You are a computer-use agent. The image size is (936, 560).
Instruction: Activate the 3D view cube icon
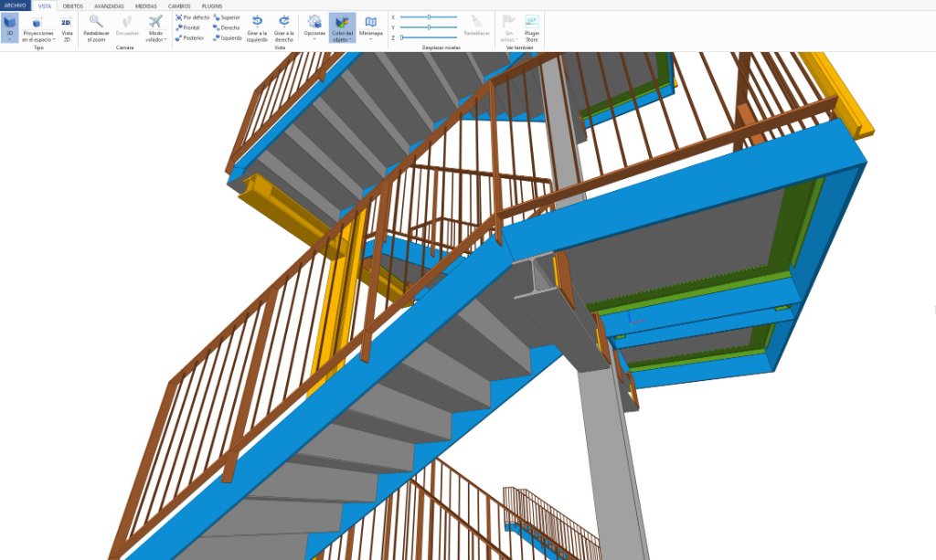point(9,23)
